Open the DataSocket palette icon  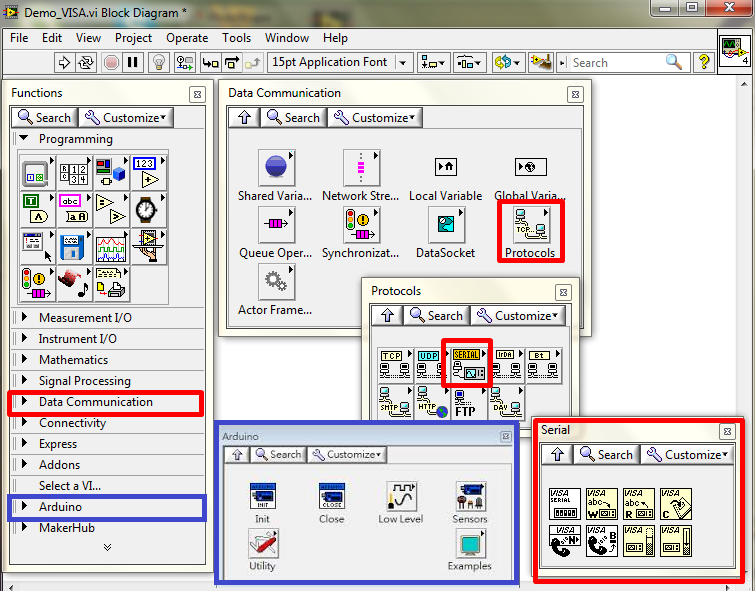pos(446,225)
